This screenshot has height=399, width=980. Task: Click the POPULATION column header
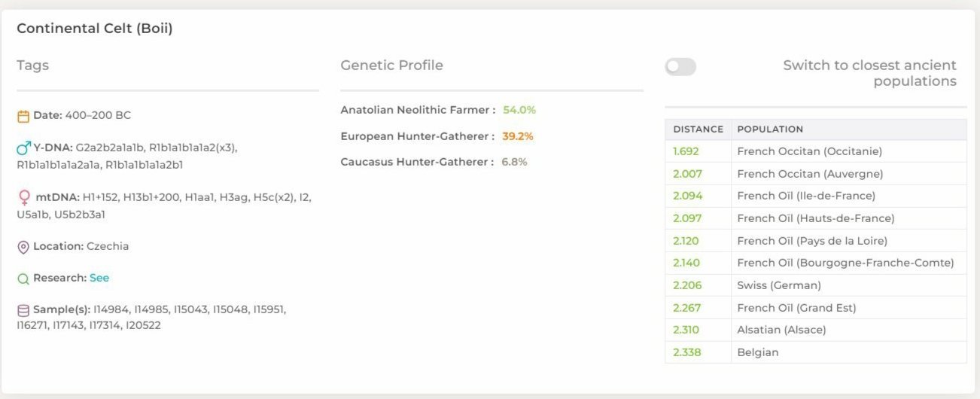(x=770, y=129)
